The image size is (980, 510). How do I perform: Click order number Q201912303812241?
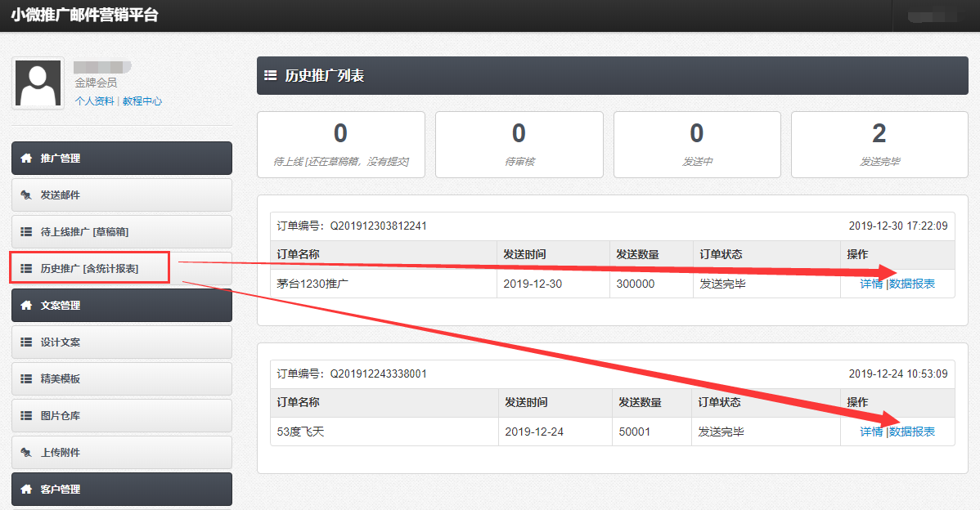coord(378,226)
